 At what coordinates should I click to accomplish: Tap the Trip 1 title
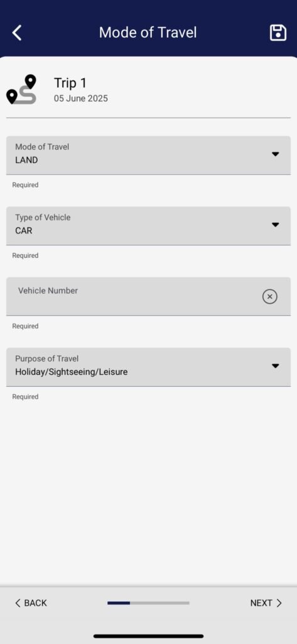(70, 83)
